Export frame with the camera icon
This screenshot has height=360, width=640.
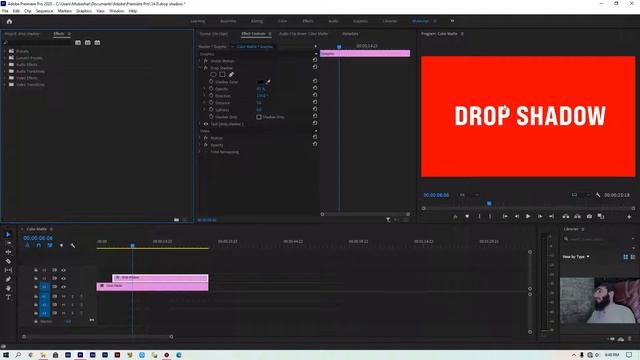[x=589, y=216]
